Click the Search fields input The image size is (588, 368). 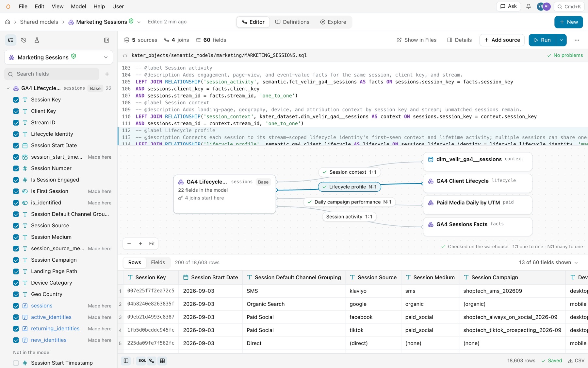pyautogui.click(x=52, y=74)
